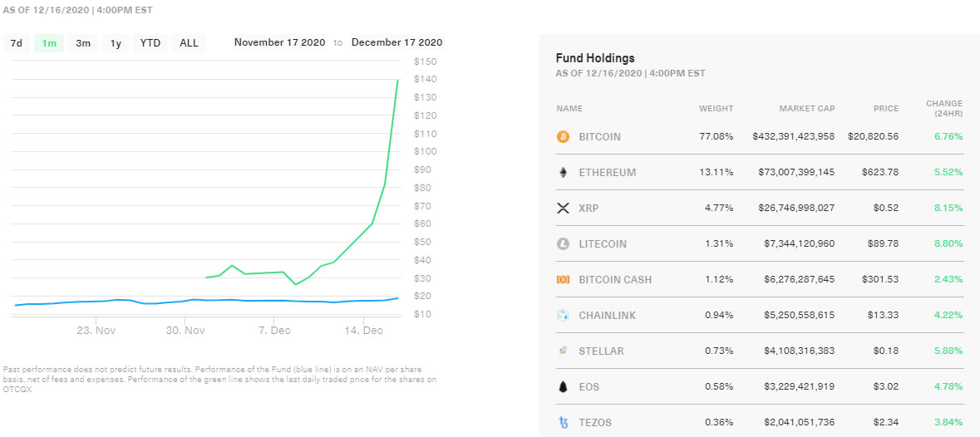Click Stellar 24hr change 5.88%
The width and height of the screenshot is (980, 437).
tap(948, 351)
